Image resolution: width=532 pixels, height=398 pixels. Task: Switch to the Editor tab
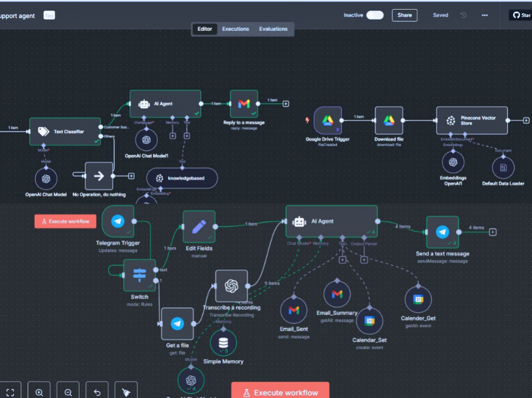[x=205, y=29]
